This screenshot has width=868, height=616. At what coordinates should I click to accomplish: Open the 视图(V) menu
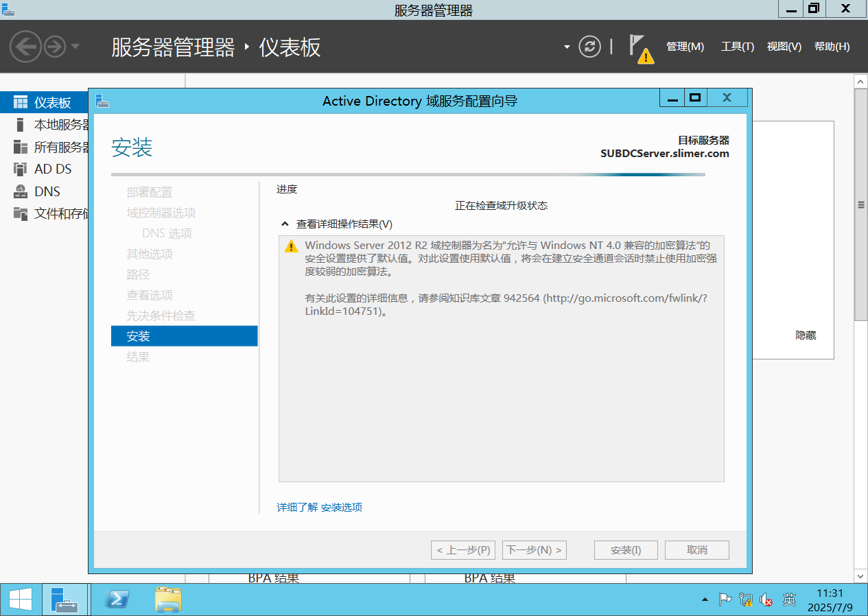click(784, 47)
